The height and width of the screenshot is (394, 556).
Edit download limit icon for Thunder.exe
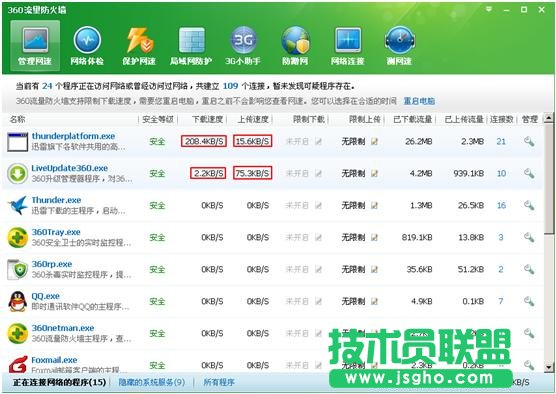click(318, 205)
